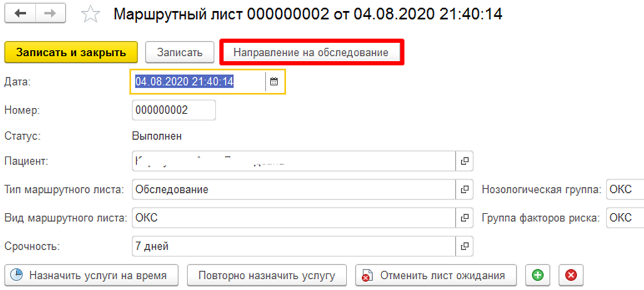Click the Группа факторов риска field
Screen dimensions: 644x290
tap(625, 217)
